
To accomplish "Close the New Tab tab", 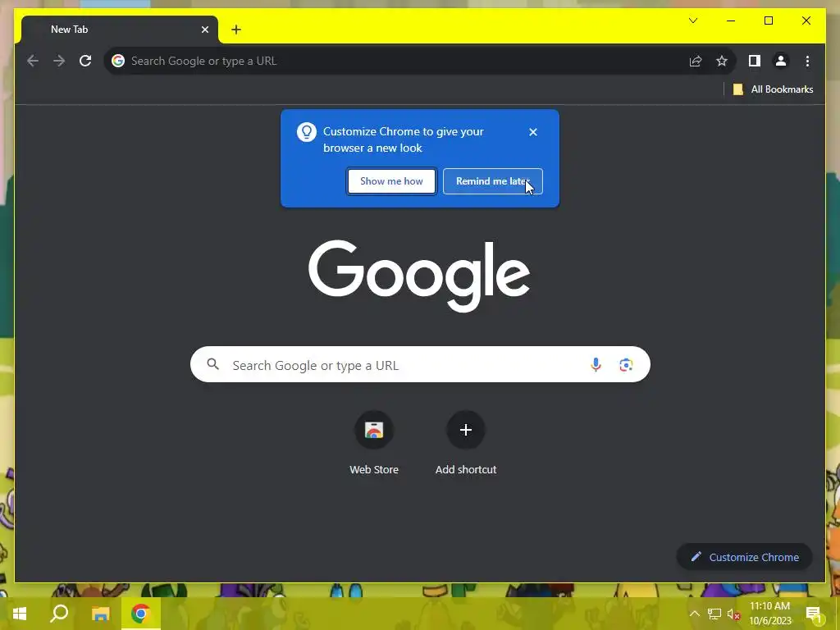I will (204, 30).
